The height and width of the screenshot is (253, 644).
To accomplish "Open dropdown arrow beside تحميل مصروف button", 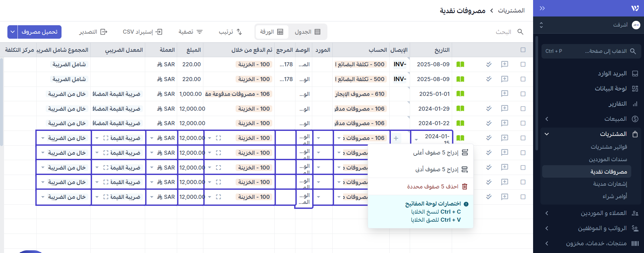I will [x=12, y=32].
